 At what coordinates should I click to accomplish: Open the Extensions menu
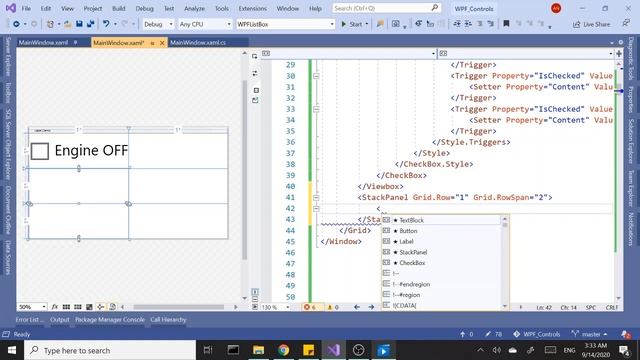[253, 8]
